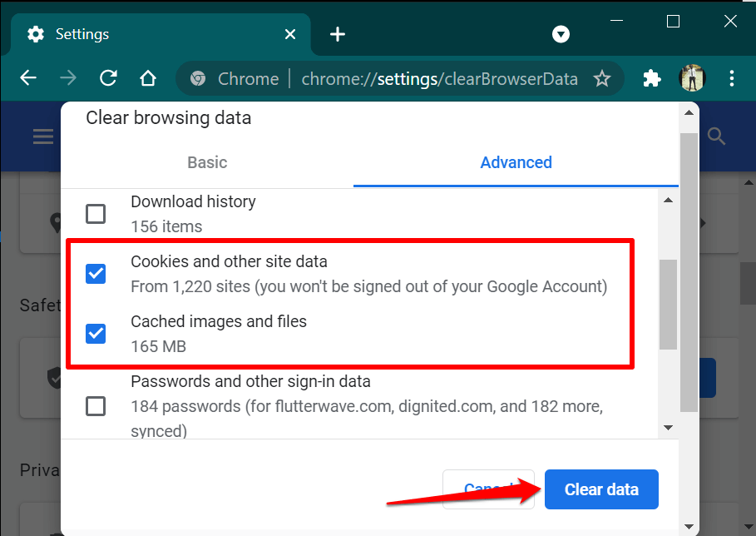Uncheck Cookies and other site data
The height and width of the screenshot is (536, 756).
click(96, 274)
